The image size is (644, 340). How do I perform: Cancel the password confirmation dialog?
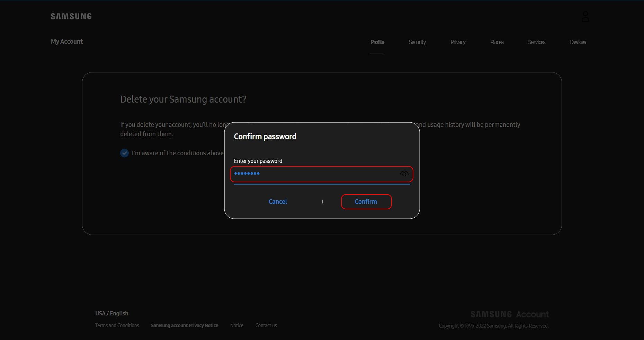[278, 202]
